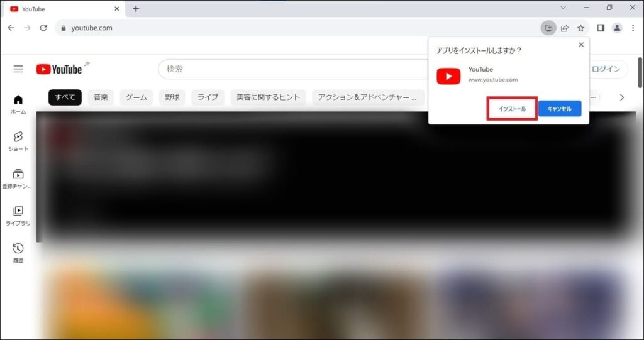Screen dimensions: 644x340
Task: Click the browser back arrow
Action: click(11, 28)
